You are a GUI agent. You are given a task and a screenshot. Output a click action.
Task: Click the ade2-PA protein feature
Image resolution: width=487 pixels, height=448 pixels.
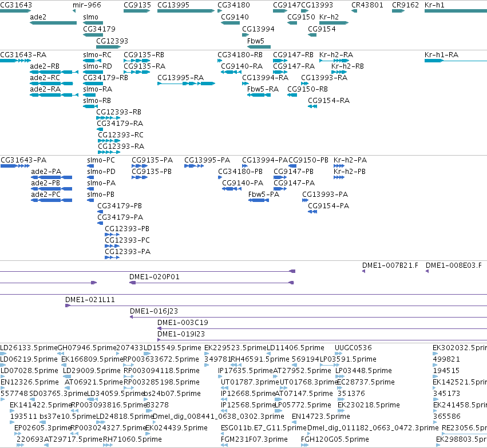(x=52, y=177)
